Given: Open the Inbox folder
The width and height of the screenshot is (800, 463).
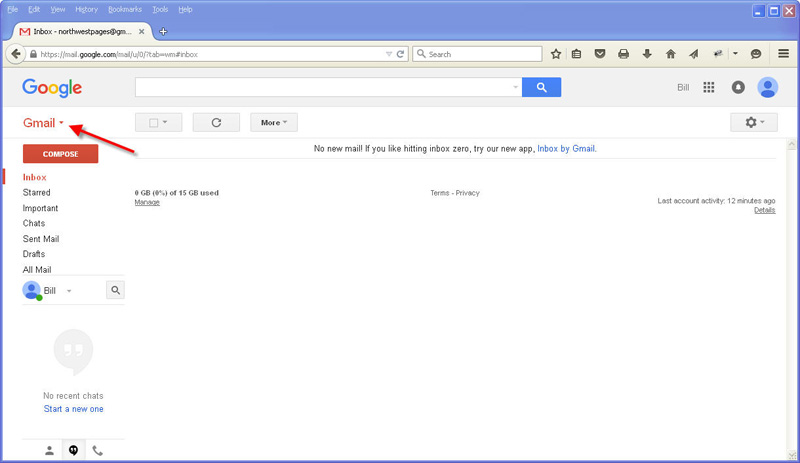Looking at the screenshot, I should tap(35, 177).
